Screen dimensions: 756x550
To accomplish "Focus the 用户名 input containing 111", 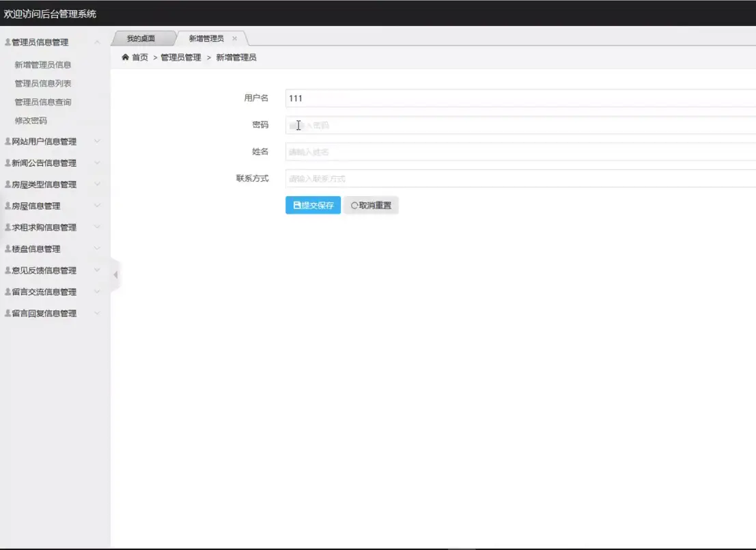I will pos(520,98).
